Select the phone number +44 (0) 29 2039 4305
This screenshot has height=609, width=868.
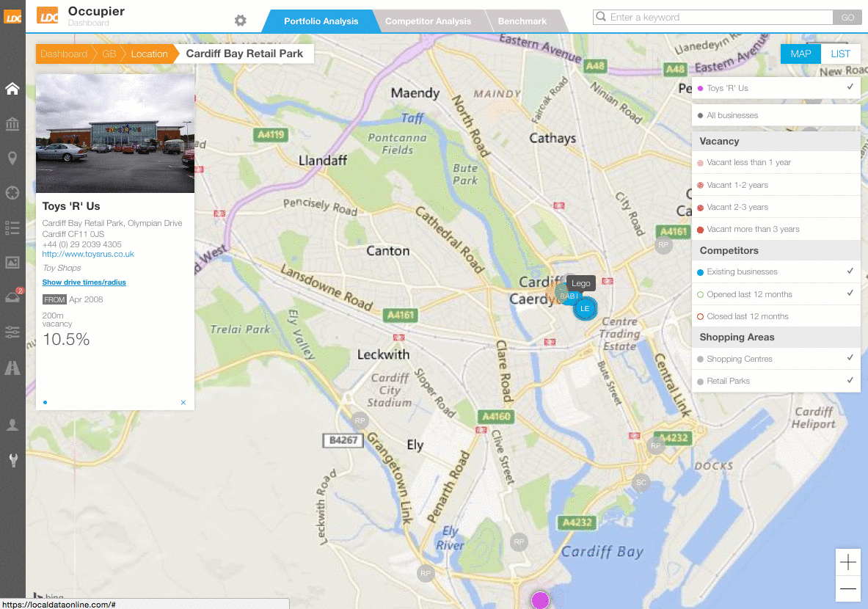82,244
